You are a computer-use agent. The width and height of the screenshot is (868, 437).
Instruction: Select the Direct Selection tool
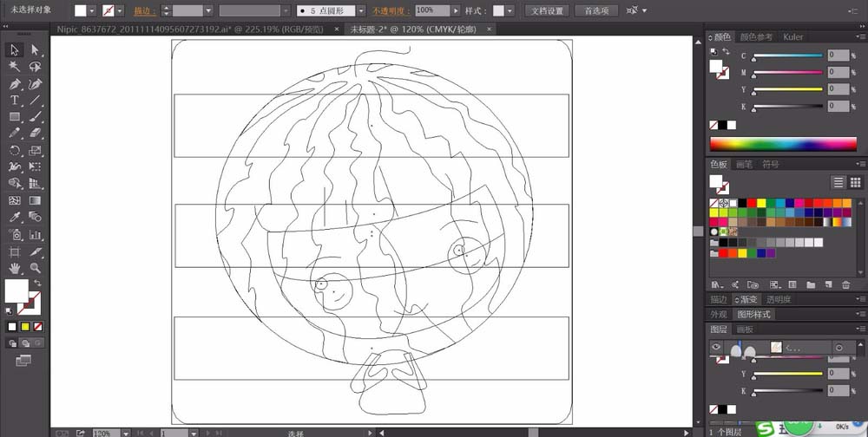(x=35, y=49)
